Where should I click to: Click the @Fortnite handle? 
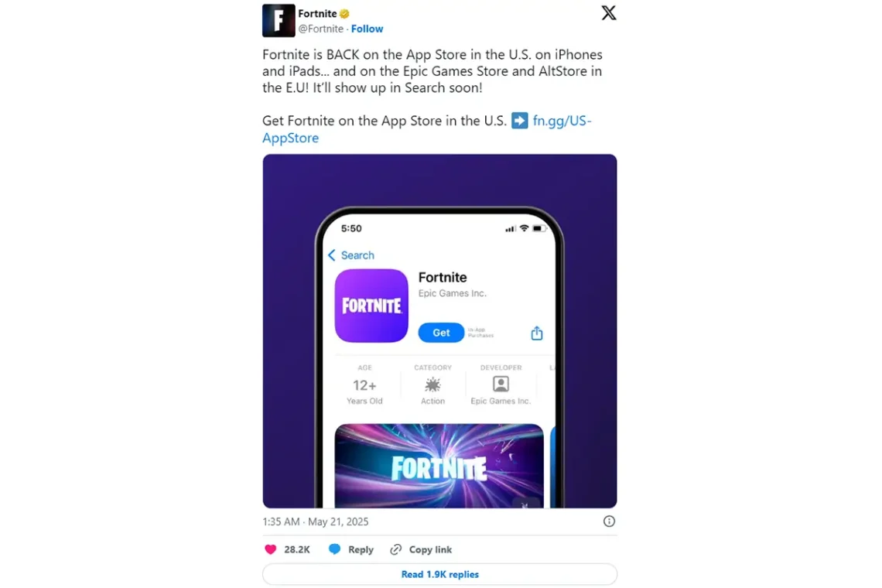pos(320,29)
